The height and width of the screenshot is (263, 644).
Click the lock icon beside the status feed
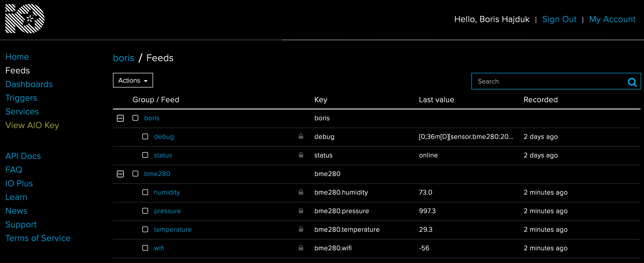301,155
